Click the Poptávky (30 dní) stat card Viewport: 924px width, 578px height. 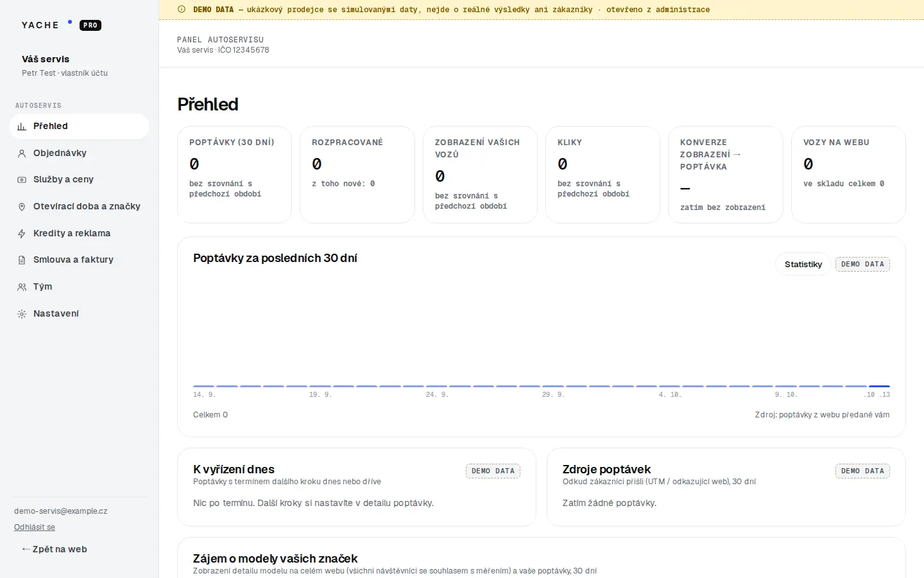234,175
